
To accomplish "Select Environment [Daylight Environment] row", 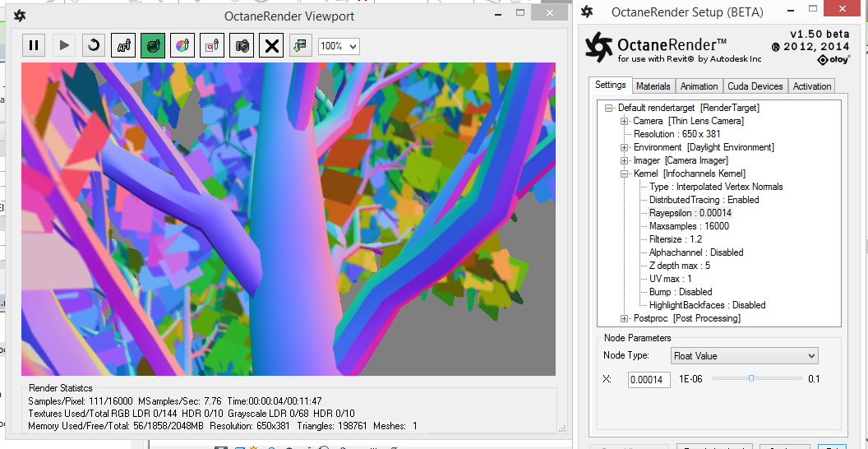I will 704,147.
